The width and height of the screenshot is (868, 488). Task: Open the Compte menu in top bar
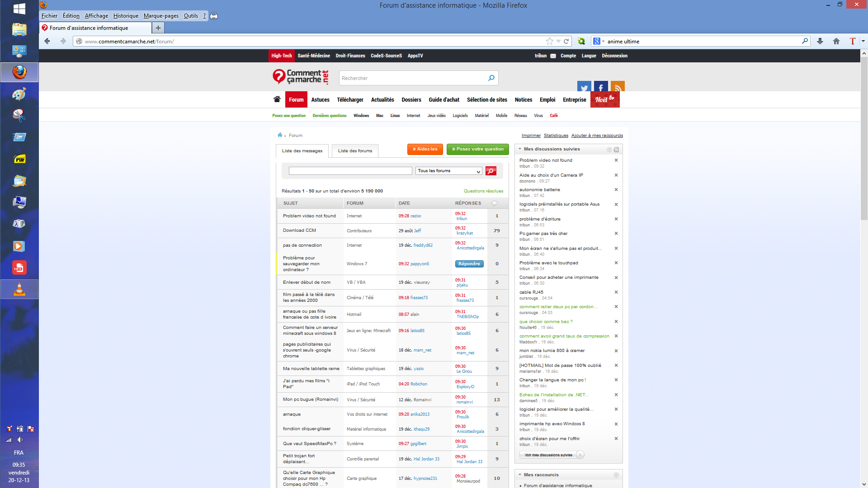(x=568, y=56)
